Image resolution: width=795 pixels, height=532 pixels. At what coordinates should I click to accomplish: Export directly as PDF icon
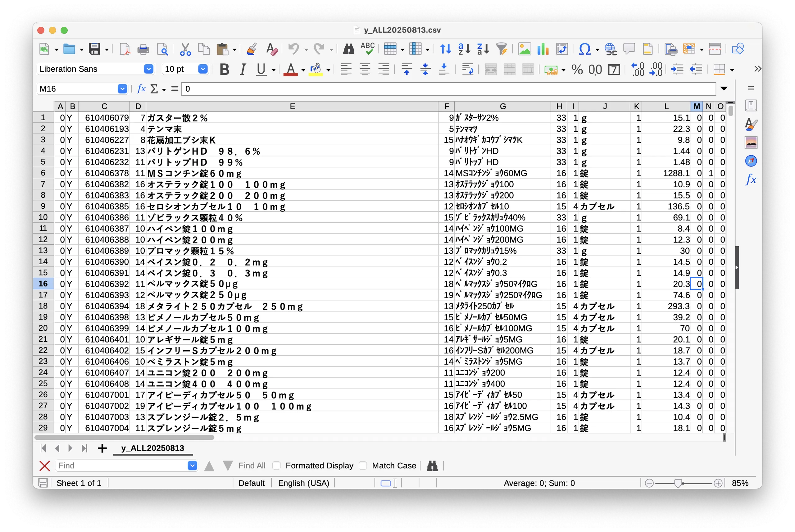point(125,49)
